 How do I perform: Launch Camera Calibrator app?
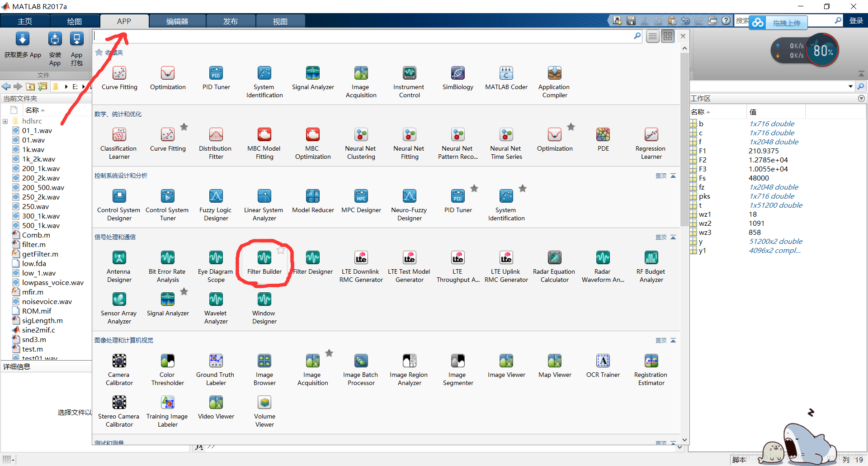[x=119, y=370]
